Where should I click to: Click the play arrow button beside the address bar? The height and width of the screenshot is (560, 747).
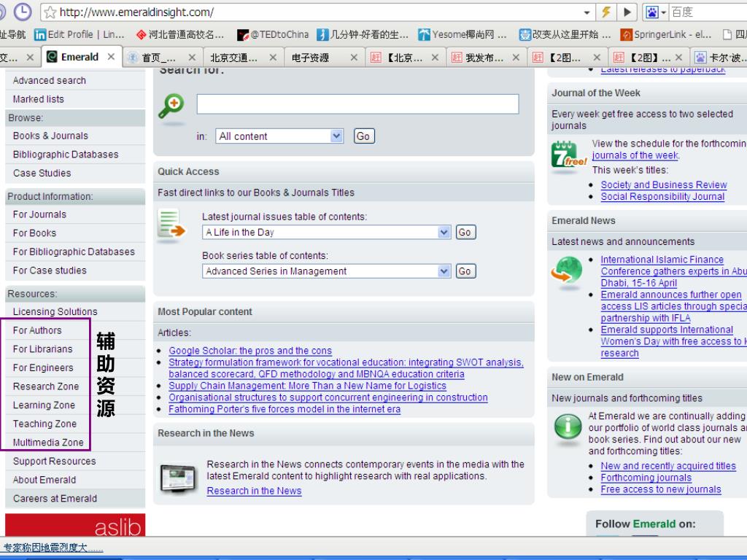627,12
